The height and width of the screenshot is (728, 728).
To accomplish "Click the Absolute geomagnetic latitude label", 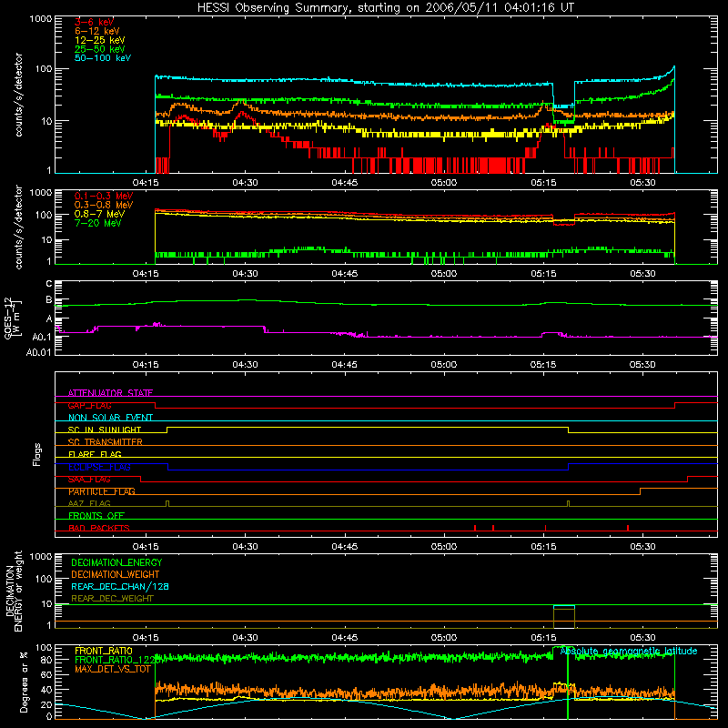I will coord(629,652).
